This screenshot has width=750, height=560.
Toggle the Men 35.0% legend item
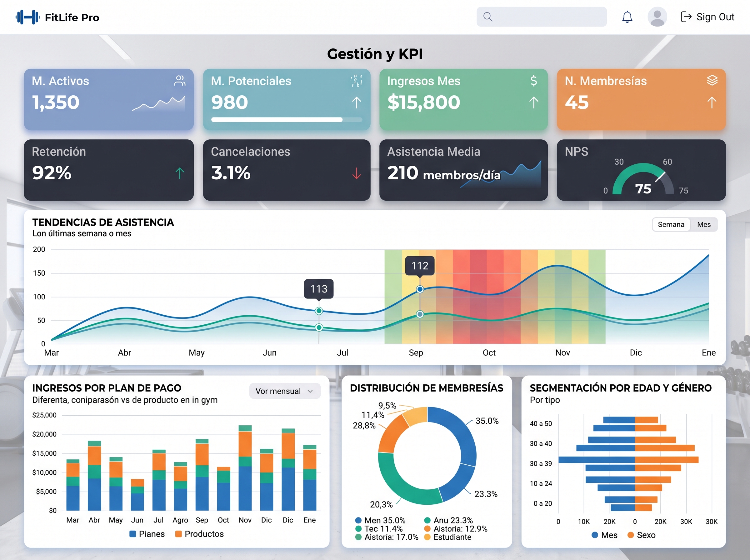(380, 520)
